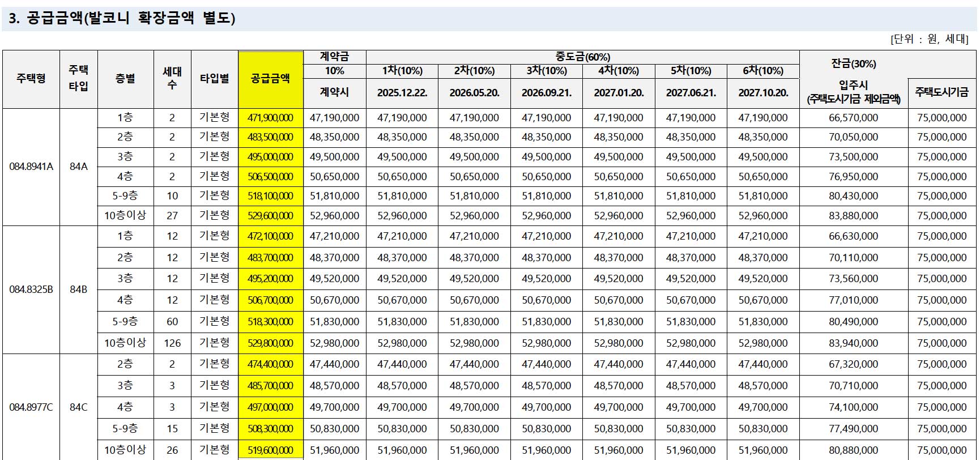
Task: Select balance amount 80,490,000
Action: 854,322
